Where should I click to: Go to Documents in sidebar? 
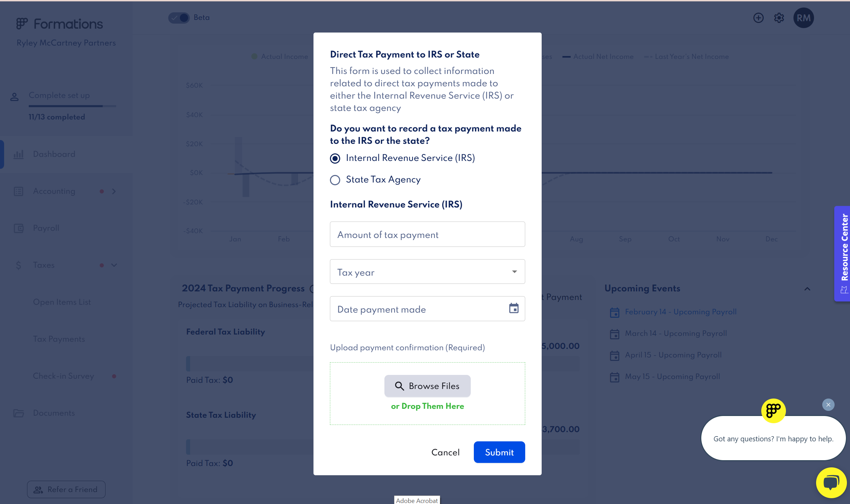click(x=54, y=413)
